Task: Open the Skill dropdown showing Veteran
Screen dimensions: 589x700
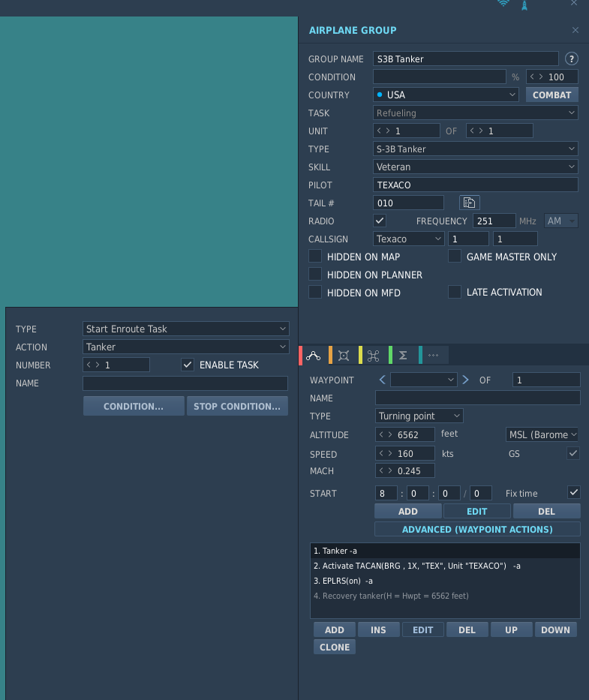Action: (x=475, y=167)
